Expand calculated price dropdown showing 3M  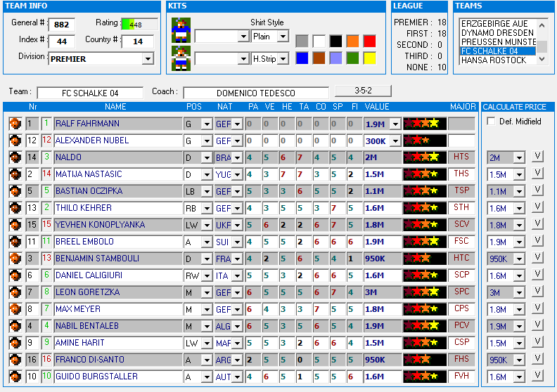519,293
